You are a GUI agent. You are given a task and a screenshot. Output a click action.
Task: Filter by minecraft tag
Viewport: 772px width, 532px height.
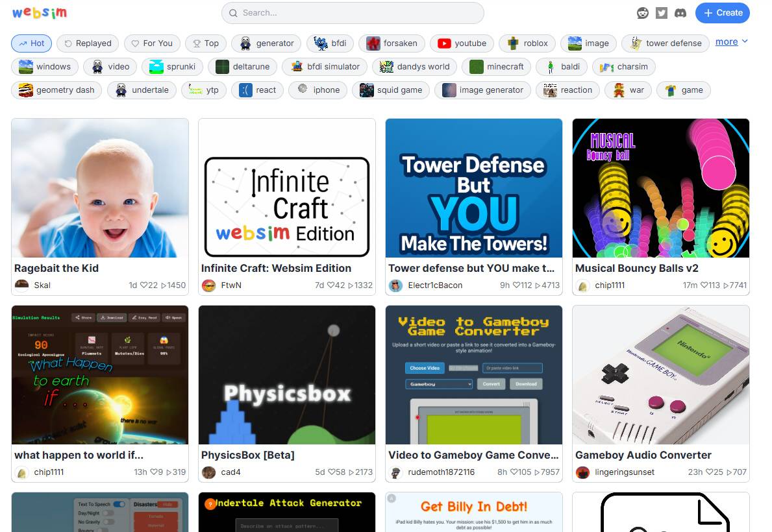[x=496, y=66]
